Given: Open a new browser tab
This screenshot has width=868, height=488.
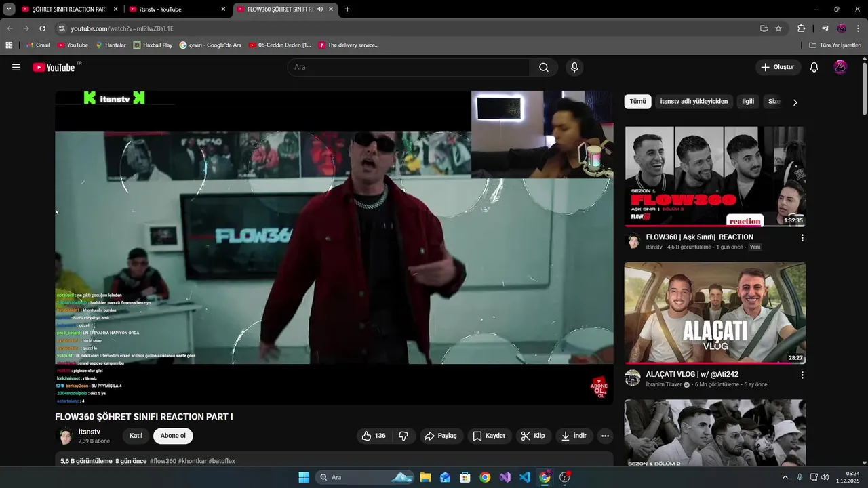Looking at the screenshot, I should (x=347, y=9).
